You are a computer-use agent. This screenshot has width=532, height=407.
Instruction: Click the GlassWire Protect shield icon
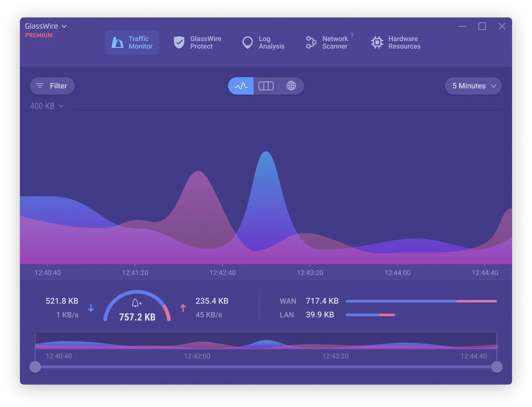(x=179, y=43)
